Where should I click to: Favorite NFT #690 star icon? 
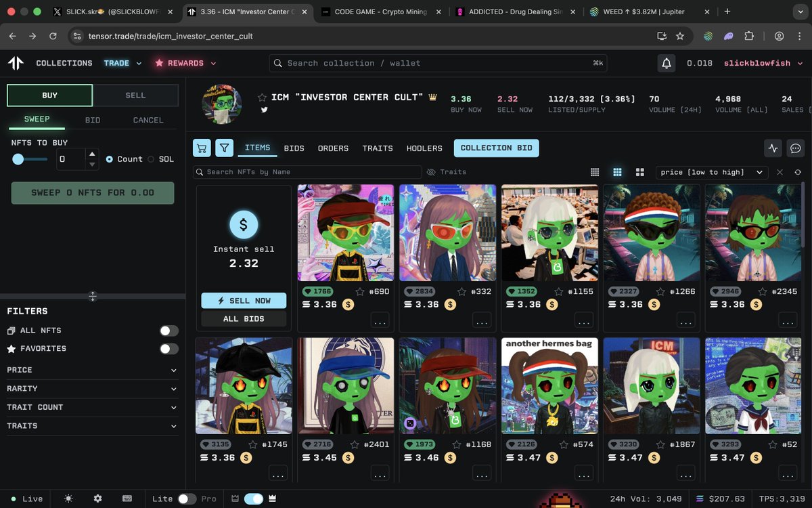pos(360,291)
